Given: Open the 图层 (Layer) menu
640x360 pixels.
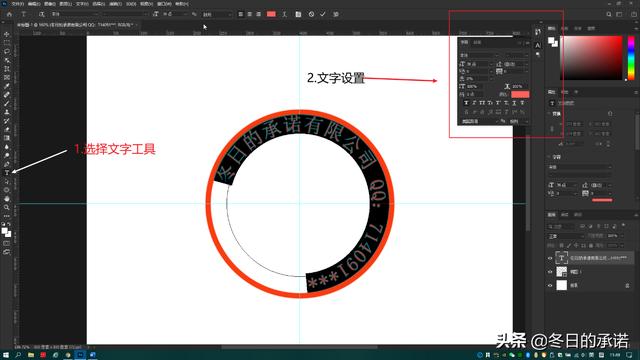Looking at the screenshot, I should click(x=65, y=4).
